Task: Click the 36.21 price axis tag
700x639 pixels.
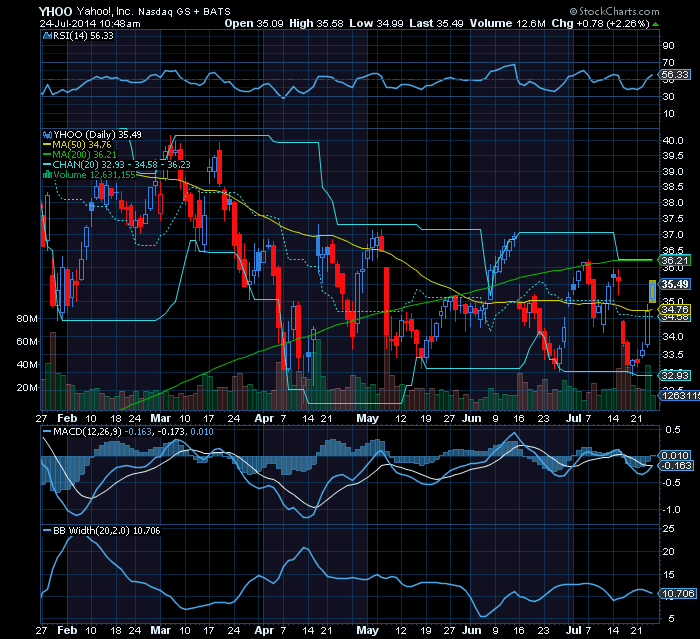Action: click(675, 260)
